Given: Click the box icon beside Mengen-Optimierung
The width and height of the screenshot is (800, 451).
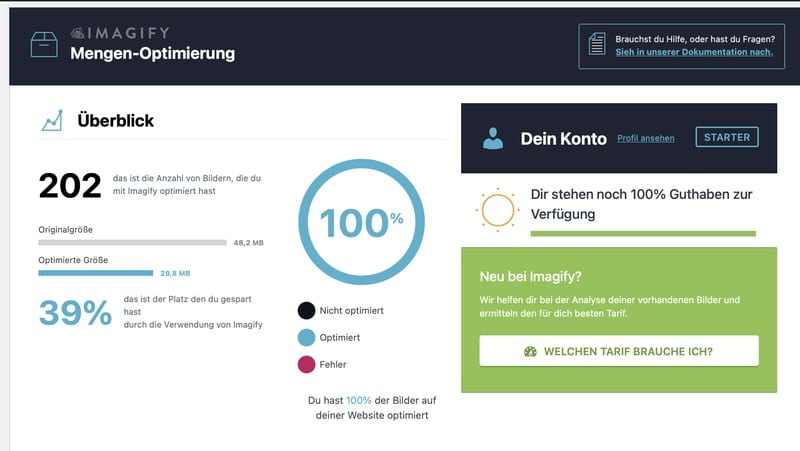Looking at the screenshot, I should [44, 44].
